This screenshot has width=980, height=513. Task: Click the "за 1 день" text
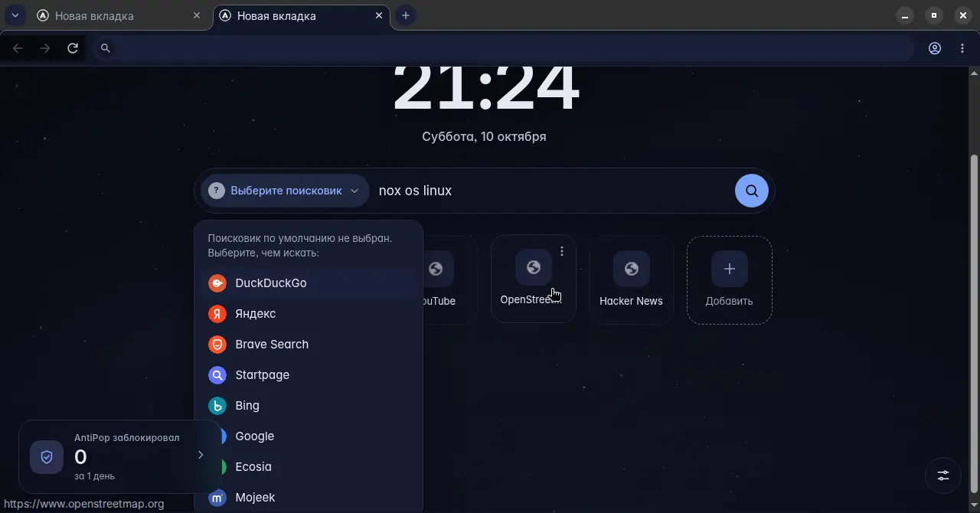tap(94, 476)
